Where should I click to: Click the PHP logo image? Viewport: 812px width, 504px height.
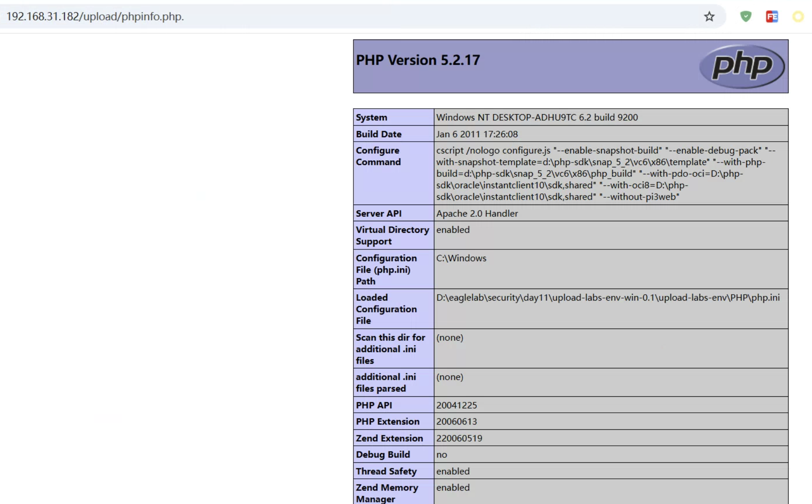742,66
